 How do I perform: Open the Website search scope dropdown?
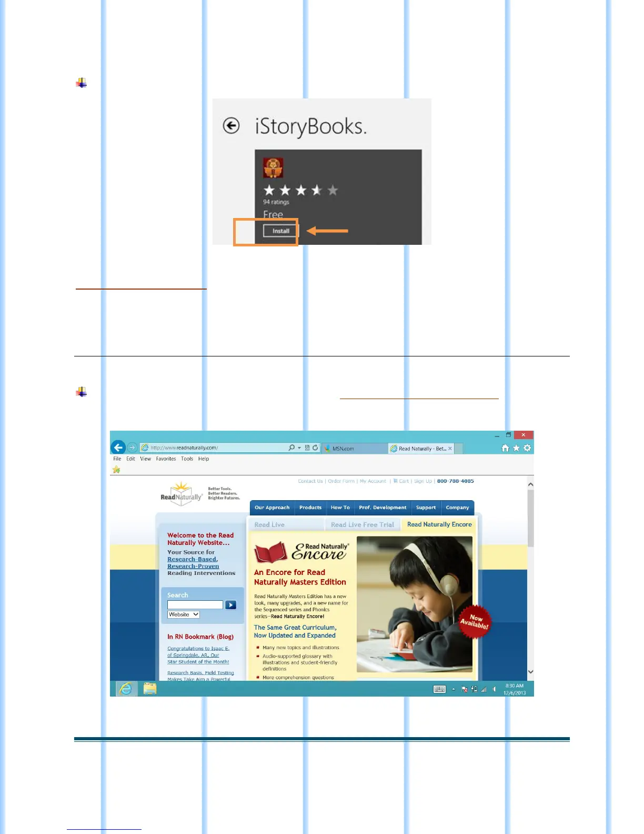point(184,614)
